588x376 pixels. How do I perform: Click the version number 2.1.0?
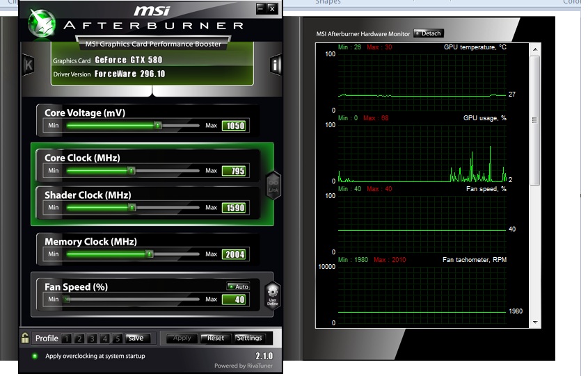point(264,356)
